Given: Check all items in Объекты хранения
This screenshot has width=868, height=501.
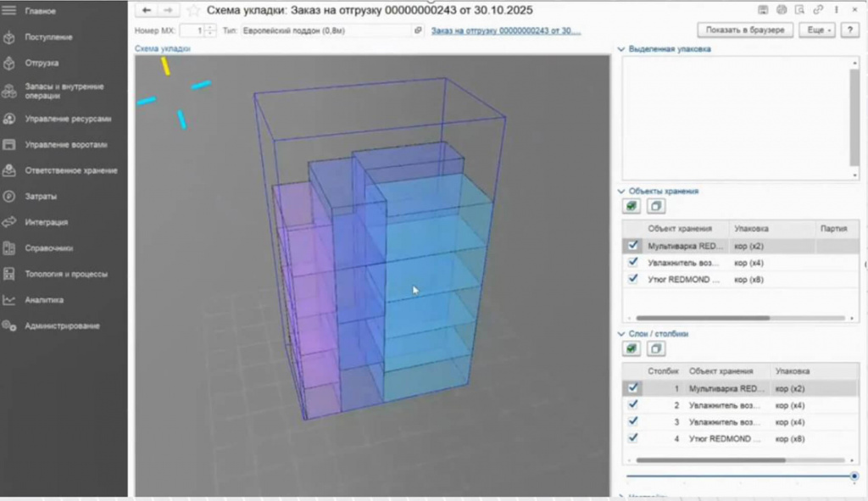Looking at the screenshot, I should point(631,207).
